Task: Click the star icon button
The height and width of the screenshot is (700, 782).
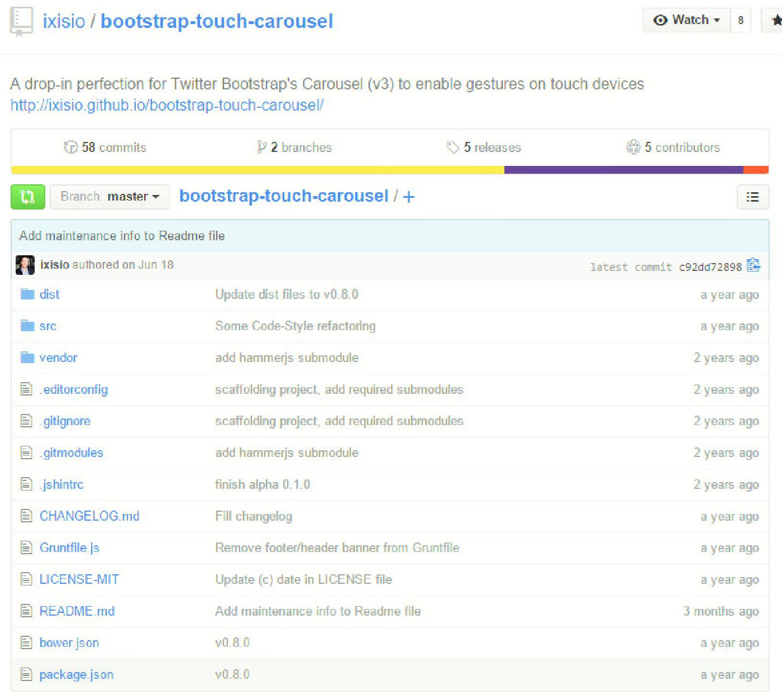Action: click(775, 21)
